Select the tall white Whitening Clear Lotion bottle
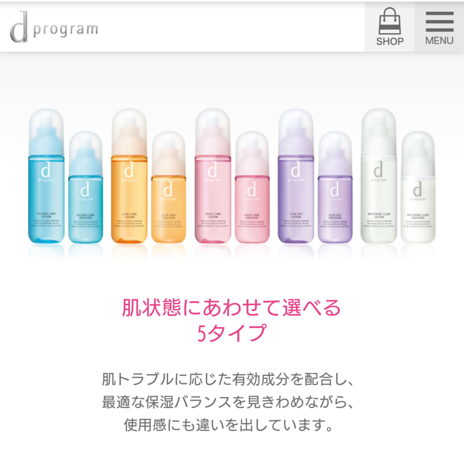 (x=379, y=176)
